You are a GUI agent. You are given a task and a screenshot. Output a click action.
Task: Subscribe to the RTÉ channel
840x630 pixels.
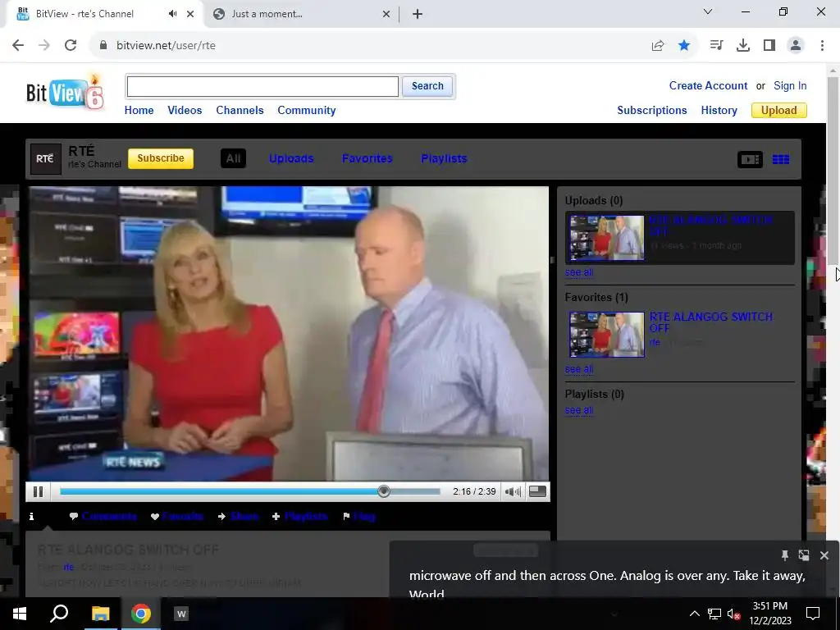pyautogui.click(x=161, y=158)
